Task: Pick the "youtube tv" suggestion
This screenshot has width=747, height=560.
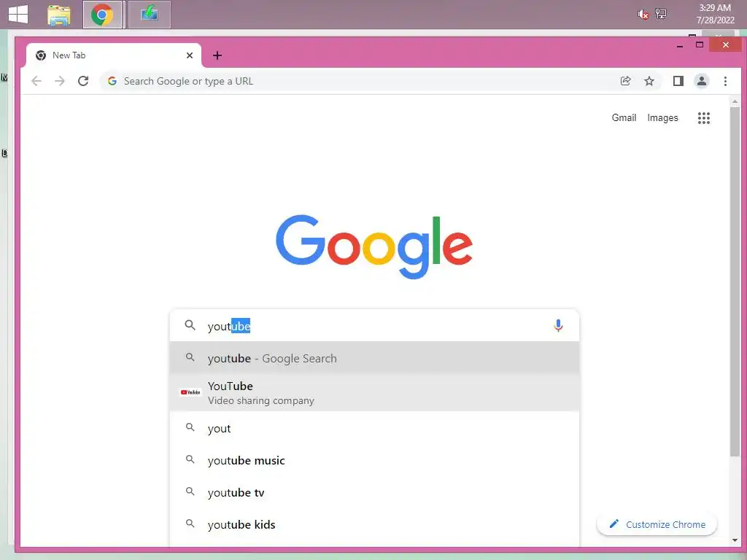Action: point(374,492)
